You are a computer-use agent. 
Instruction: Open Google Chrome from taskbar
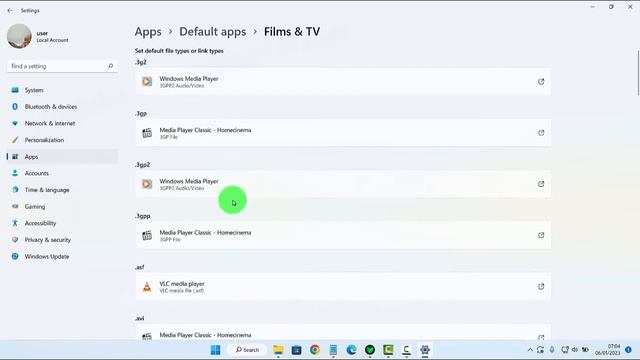[x=315, y=350]
